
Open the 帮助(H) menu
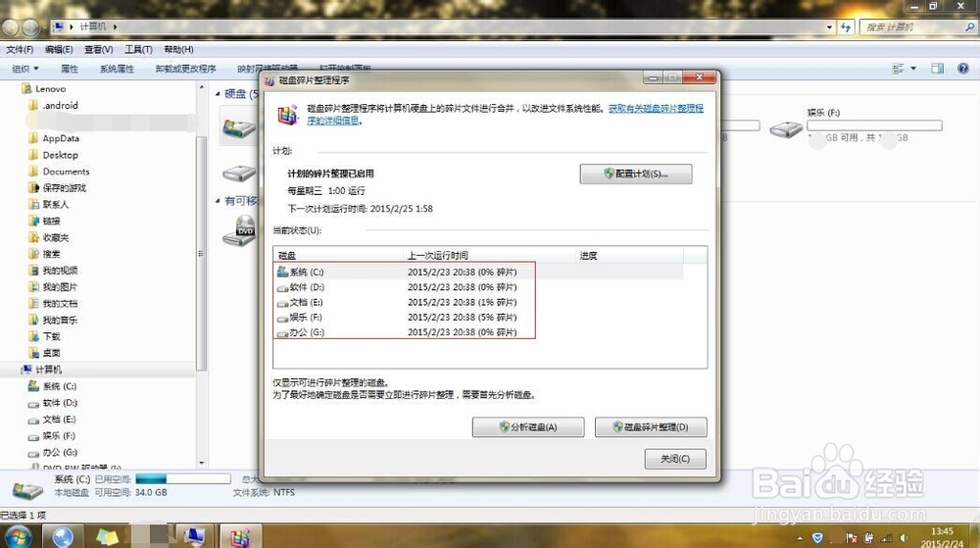pyautogui.click(x=178, y=49)
